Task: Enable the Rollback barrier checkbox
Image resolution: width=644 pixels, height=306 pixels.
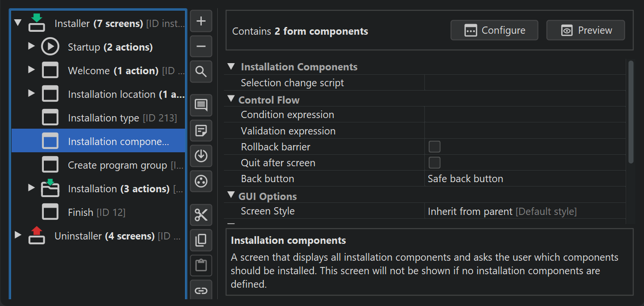Action: tap(434, 146)
